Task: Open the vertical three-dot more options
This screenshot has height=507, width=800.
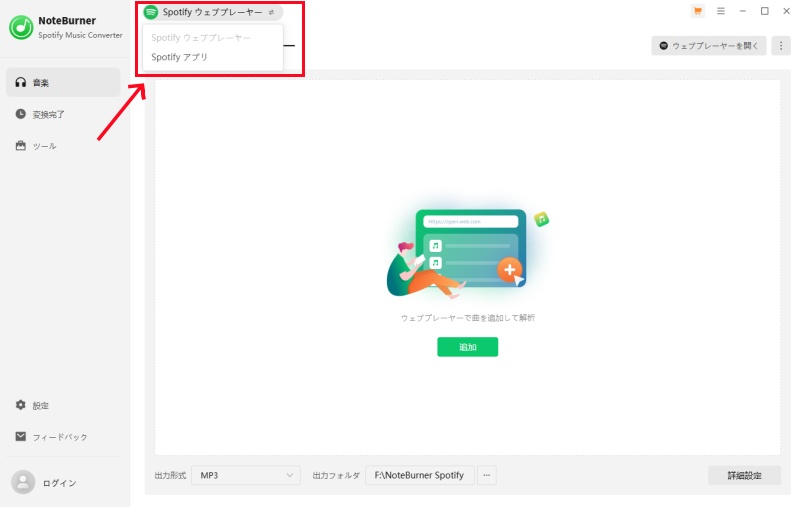Action: coord(781,46)
